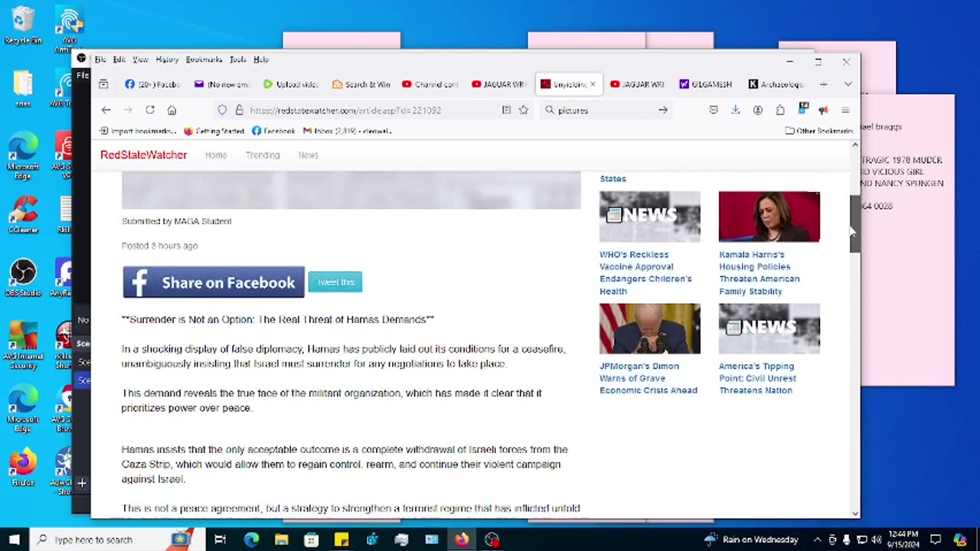Screen dimensions: 980x551
Task: Open Firefox View at tab bar start
Action: coord(103,84)
